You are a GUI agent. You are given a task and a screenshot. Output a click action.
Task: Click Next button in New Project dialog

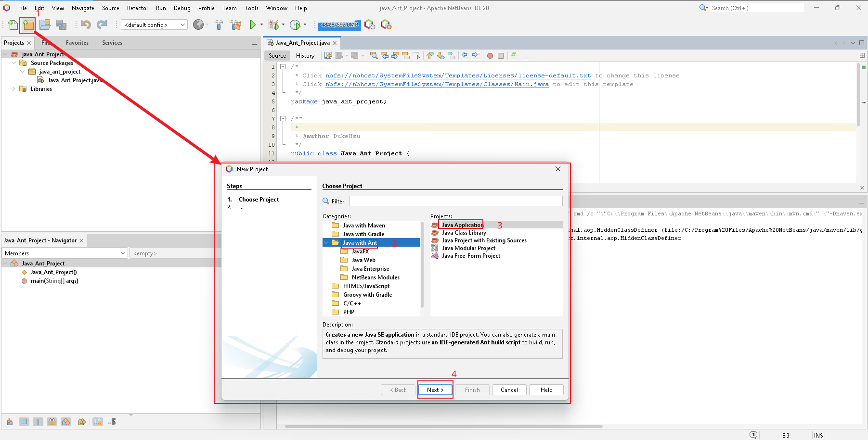tap(435, 390)
